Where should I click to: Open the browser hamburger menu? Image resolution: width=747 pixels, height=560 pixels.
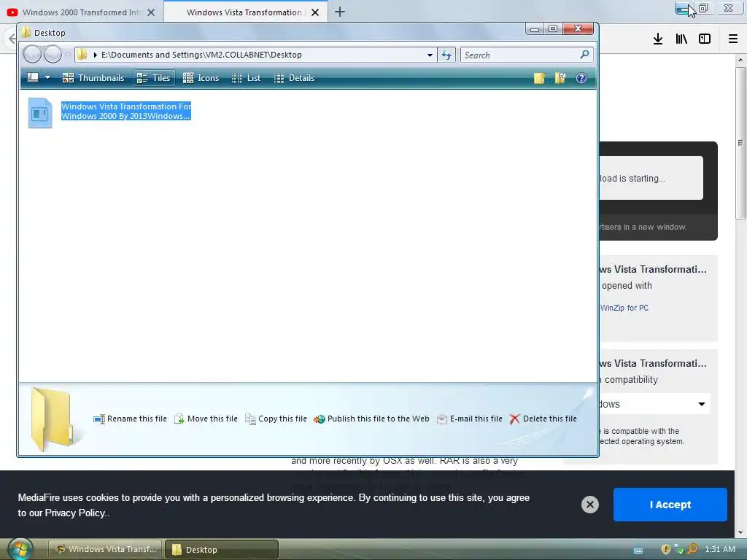pos(733,39)
